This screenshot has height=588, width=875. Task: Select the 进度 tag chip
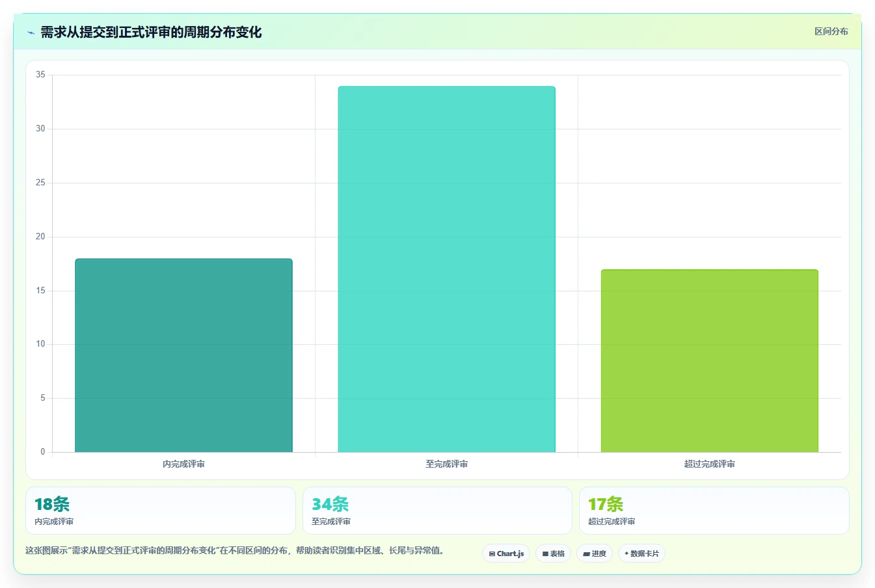pyautogui.click(x=595, y=554)
